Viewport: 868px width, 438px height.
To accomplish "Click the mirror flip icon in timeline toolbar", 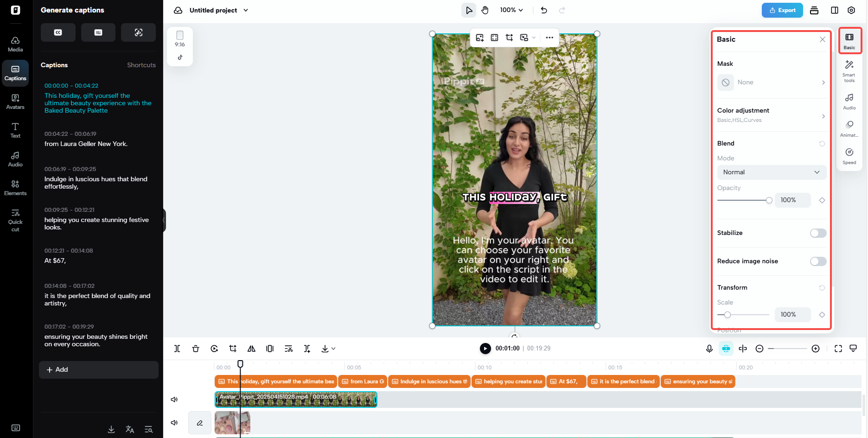I will pos(251,349).
